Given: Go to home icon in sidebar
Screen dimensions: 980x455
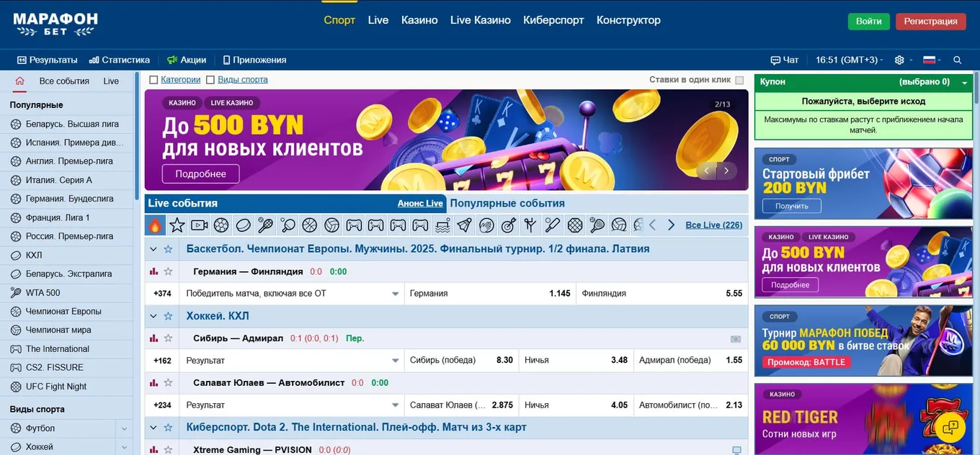Looking at the screenshot, I should click(x=19, y=81).
